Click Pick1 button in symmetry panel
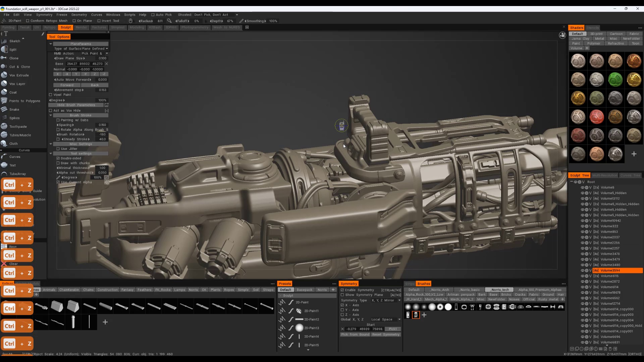 pyautogui.click(x=393, y=329)
